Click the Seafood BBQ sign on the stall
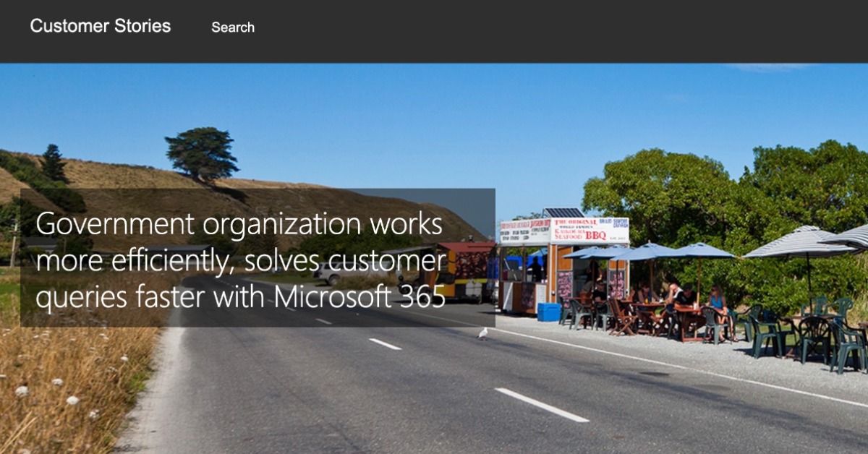Image resolution: width=868 pixels, height=454 pixels. (589, 231)
